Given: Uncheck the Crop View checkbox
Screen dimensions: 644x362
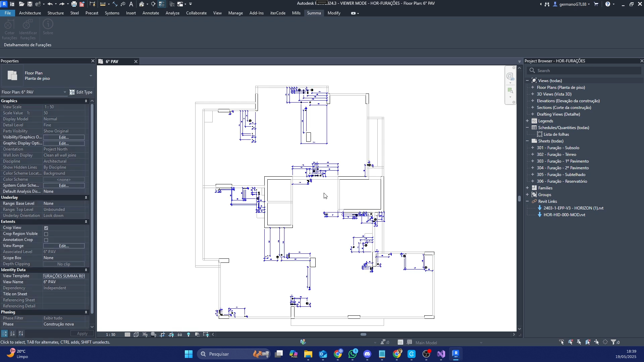Looking at the screenshot, I should [x=46, y=228].
